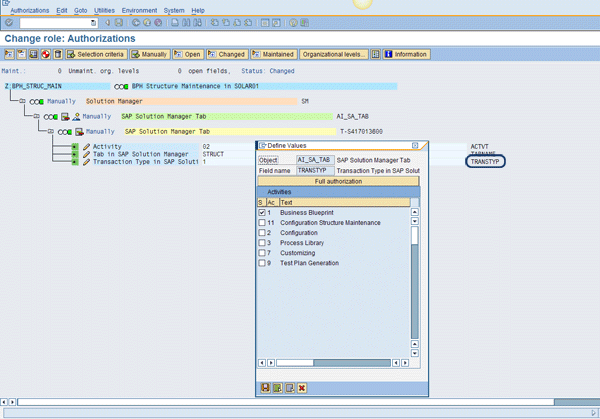The image size is (600, 419).
Task: Check the Configuration Structure Maintenance box
Action: pyautogui.click(x=262, y=222)
